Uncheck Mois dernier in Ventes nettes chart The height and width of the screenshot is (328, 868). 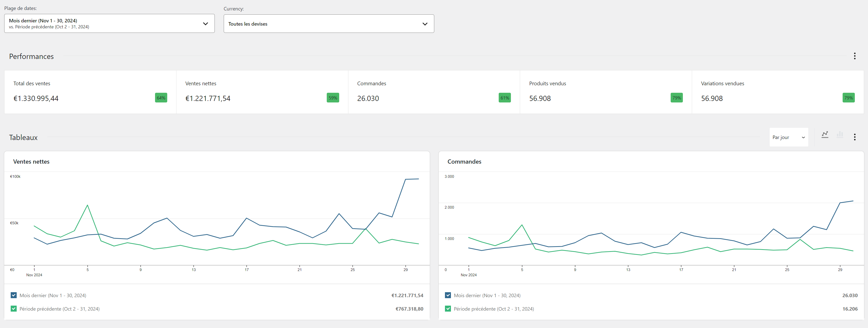pos(14,295)
